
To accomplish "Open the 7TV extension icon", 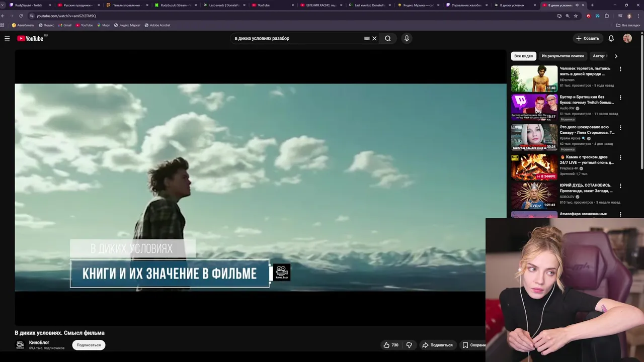I will (x=597, y=16).
